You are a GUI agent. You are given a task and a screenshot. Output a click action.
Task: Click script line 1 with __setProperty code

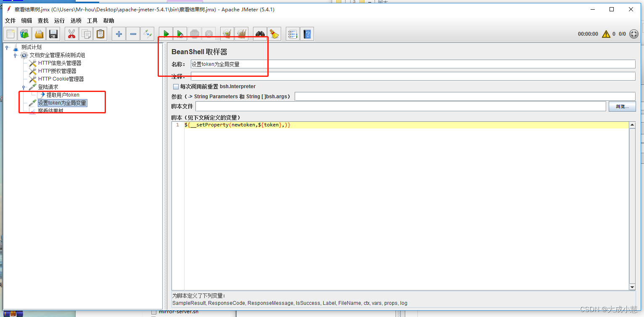tap(238, 125)
